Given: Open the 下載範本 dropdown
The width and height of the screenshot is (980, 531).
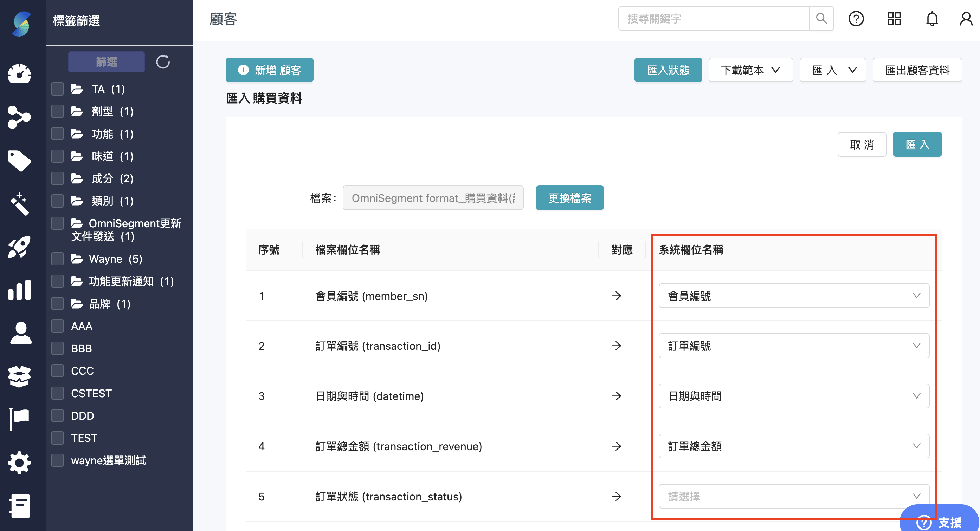Looking at the screenshot, I should (750, 70).
